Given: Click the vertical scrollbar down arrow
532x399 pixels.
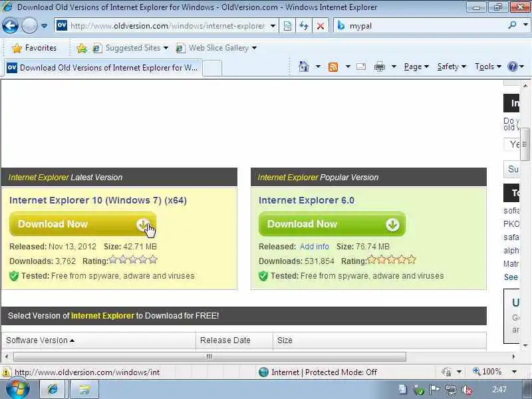Looking at the screenshot, I should tap(525, 345).
